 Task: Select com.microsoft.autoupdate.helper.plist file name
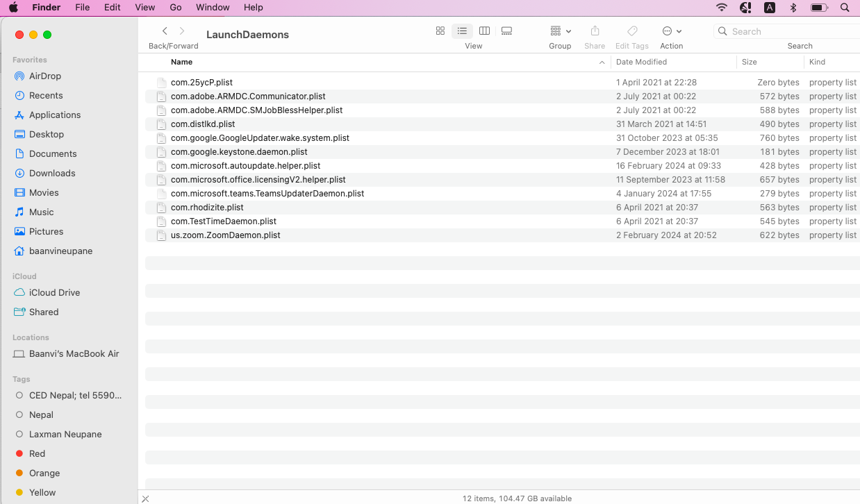click(246, 166)
